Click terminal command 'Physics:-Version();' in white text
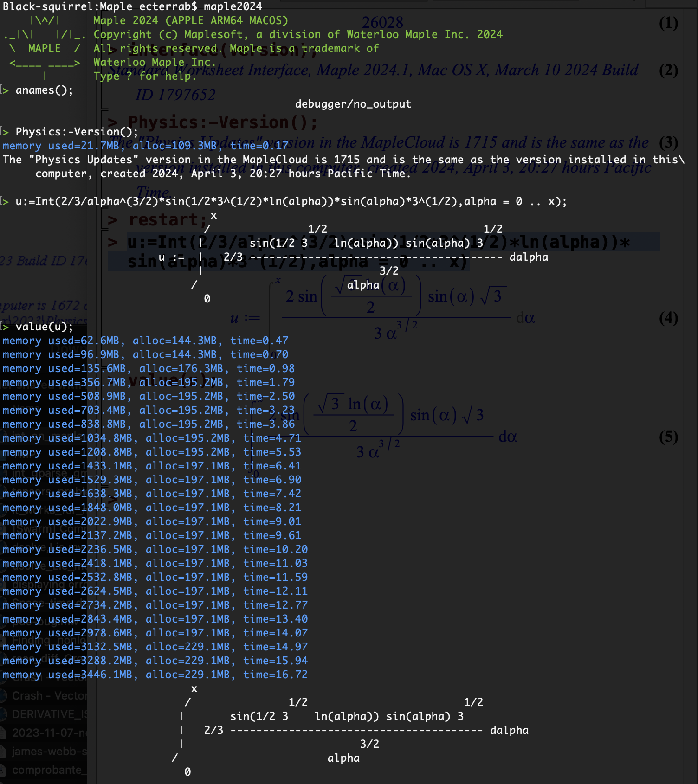Screen dimensions: 698x784 tap(77, 132)
